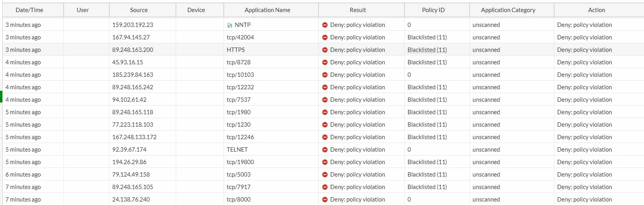Open Blacklisted (11) policy for 167.94.145.27
The width and height of the screenshot is (644, 205).
tap(427, 37)
